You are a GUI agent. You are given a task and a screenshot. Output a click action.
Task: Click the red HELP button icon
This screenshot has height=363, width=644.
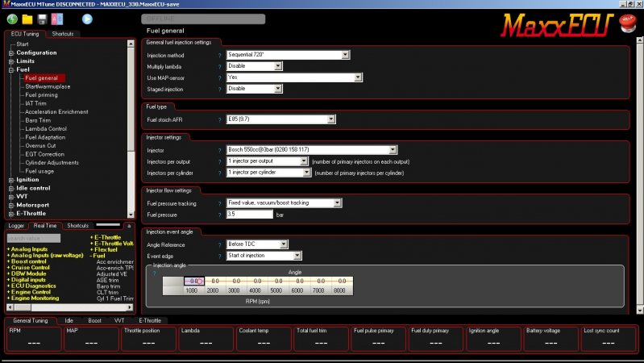pyautogui.click(x=628, y=23)
